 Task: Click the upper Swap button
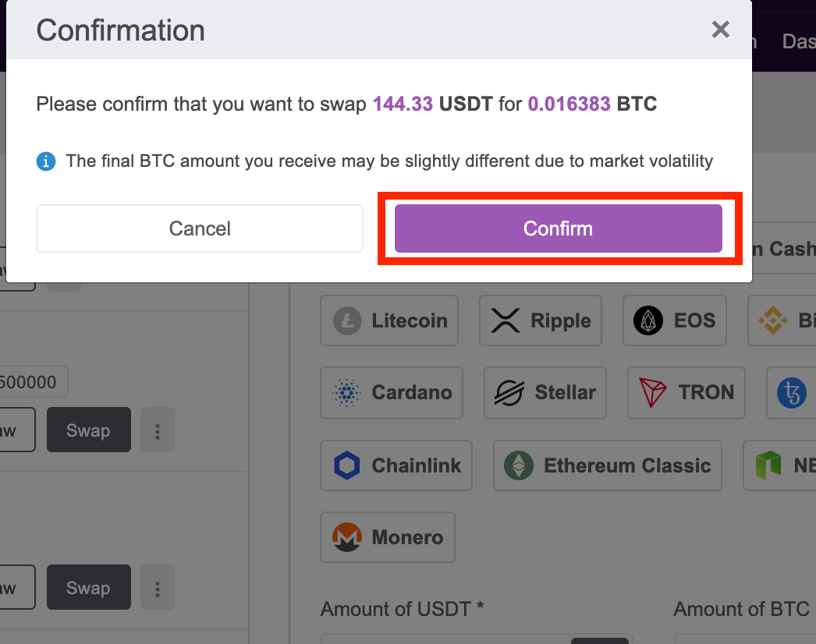pos(88,430)
